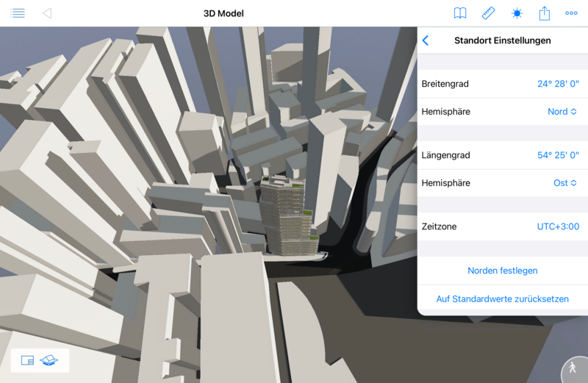Open the sun settings icon
Screen dimensions: 588x383
click(x=517, y=13)
